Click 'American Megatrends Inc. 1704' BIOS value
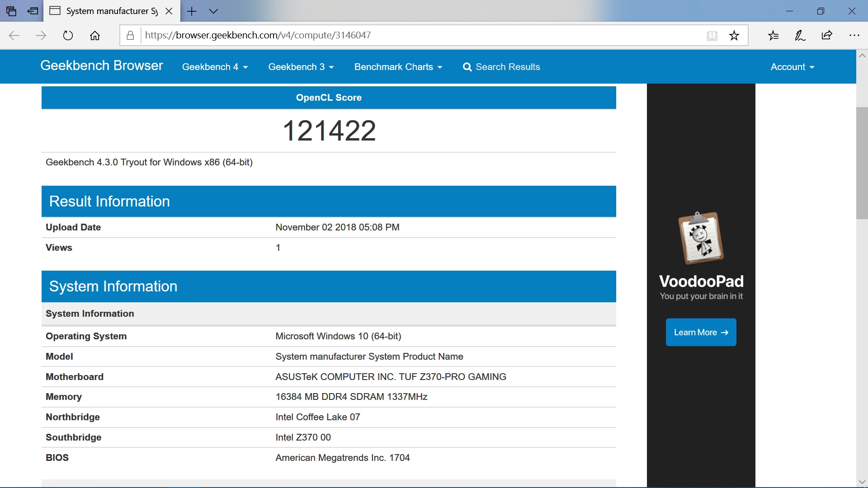This screenshot has width=868, height=488. pyautogui.click(x=342, y=458)
